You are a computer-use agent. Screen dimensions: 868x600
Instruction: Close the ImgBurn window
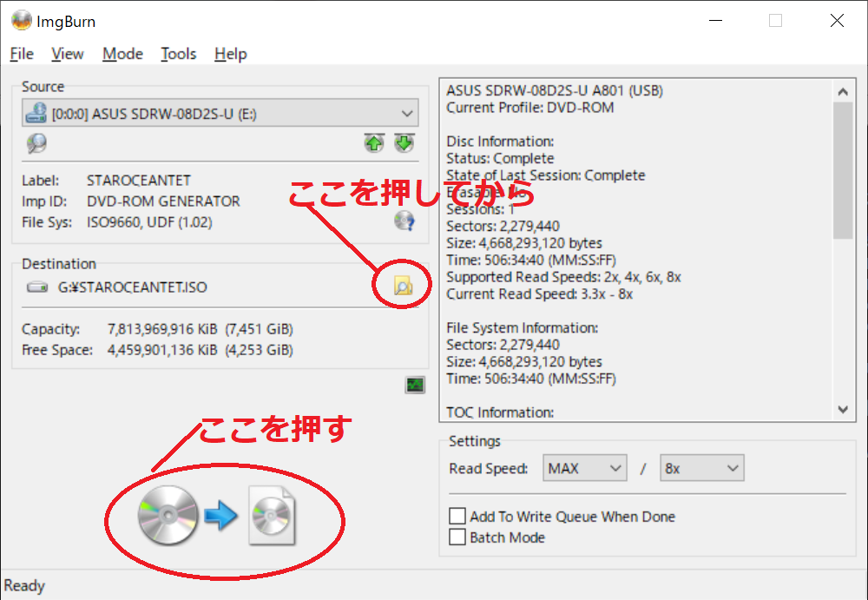coord(837,21)
